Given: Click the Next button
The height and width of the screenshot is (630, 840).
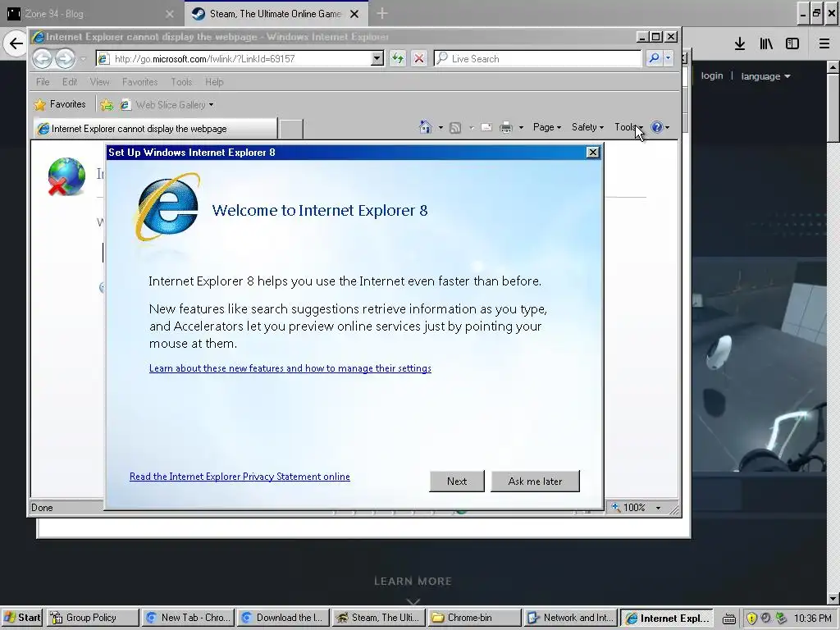Looking at the screenshot, I should point(457,481).
